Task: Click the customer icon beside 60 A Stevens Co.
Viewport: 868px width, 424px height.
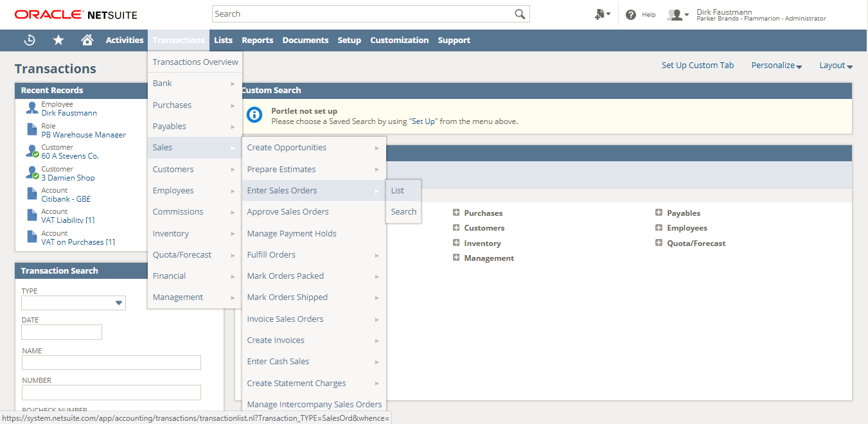Action: pos(32,151)
